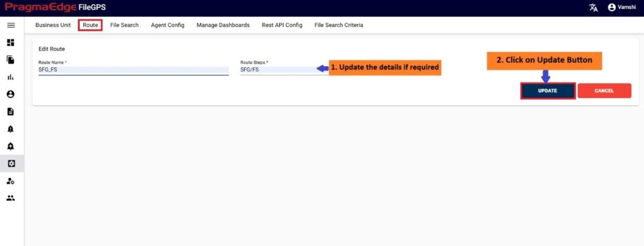The width and height of the screenshot is (644, 246).
Task: Open the dashboard grid icon in sidebar
Action: click(x=11, y=42)
